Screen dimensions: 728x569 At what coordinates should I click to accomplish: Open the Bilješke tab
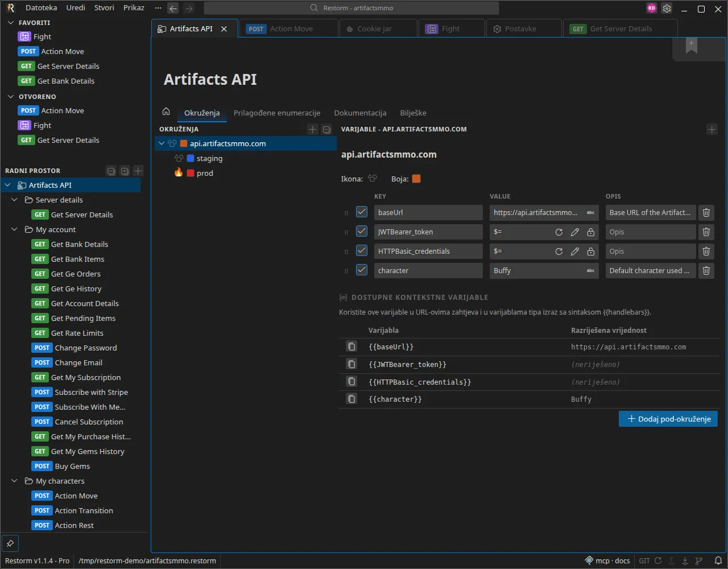click(413, 113)
